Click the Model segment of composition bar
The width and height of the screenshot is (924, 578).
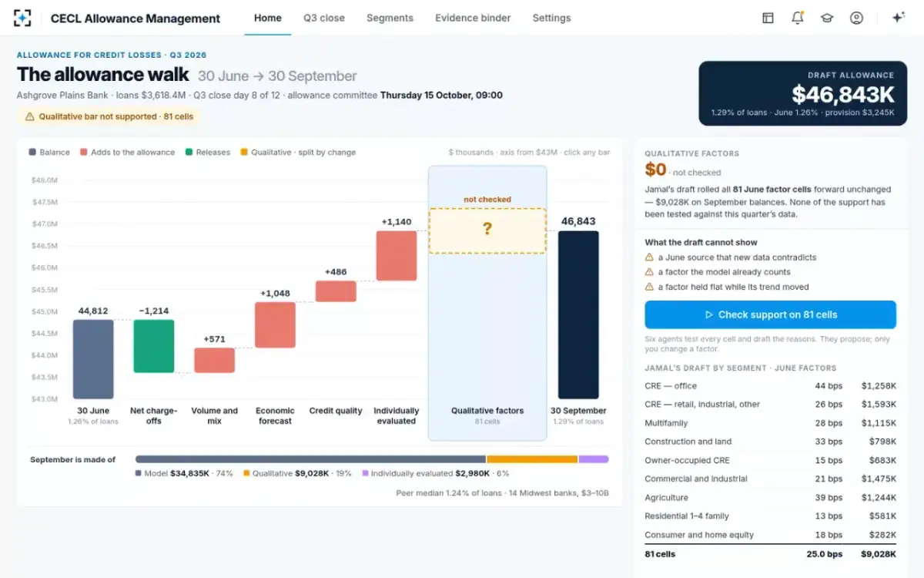[310, 459]
